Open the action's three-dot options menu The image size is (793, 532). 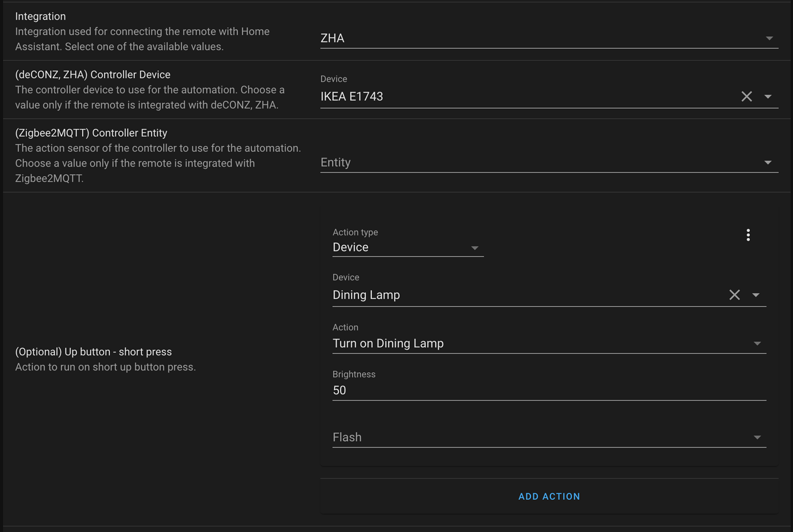748,235
